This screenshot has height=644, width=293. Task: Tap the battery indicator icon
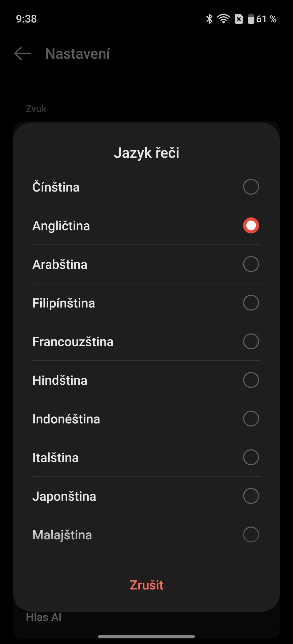coord(251,19)
